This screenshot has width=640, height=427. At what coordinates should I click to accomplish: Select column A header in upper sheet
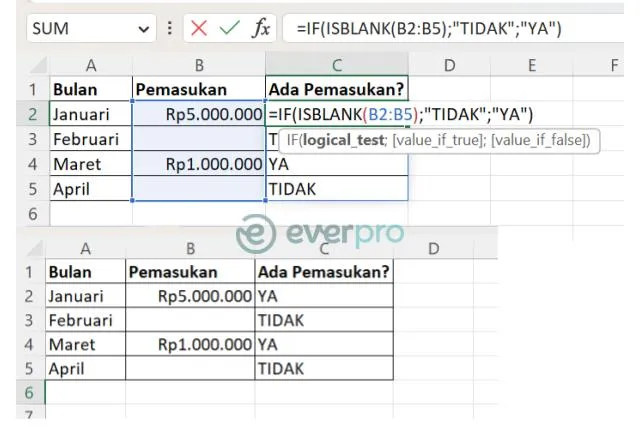click(x=91, y=65)
